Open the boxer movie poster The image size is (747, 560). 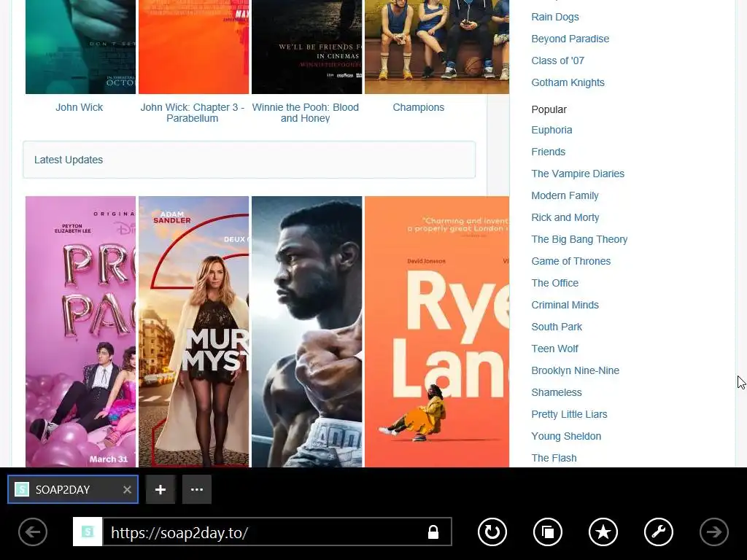[x=307, y=332]
